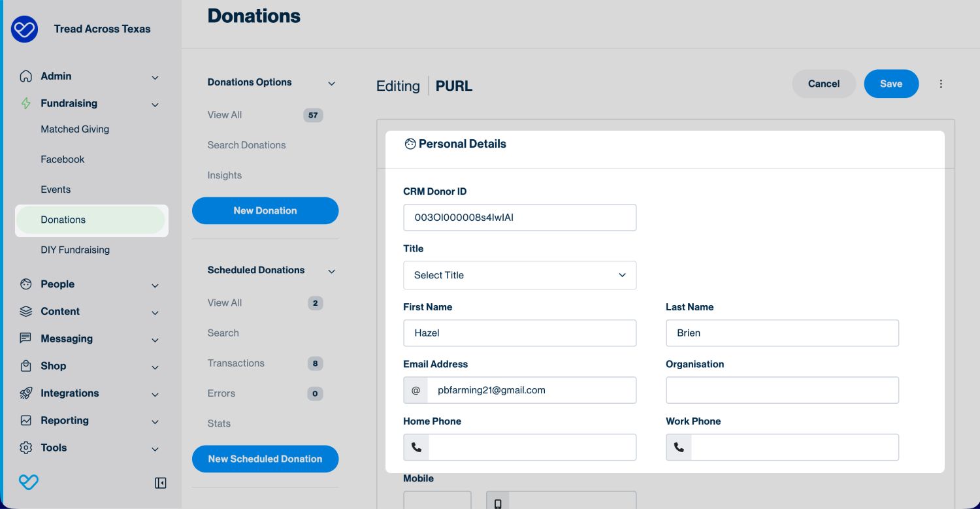The width and height of the screenshot is (980, 509).
Task: Collapse sidebar using the panel toggle icon
Action: tap(160, 483)
